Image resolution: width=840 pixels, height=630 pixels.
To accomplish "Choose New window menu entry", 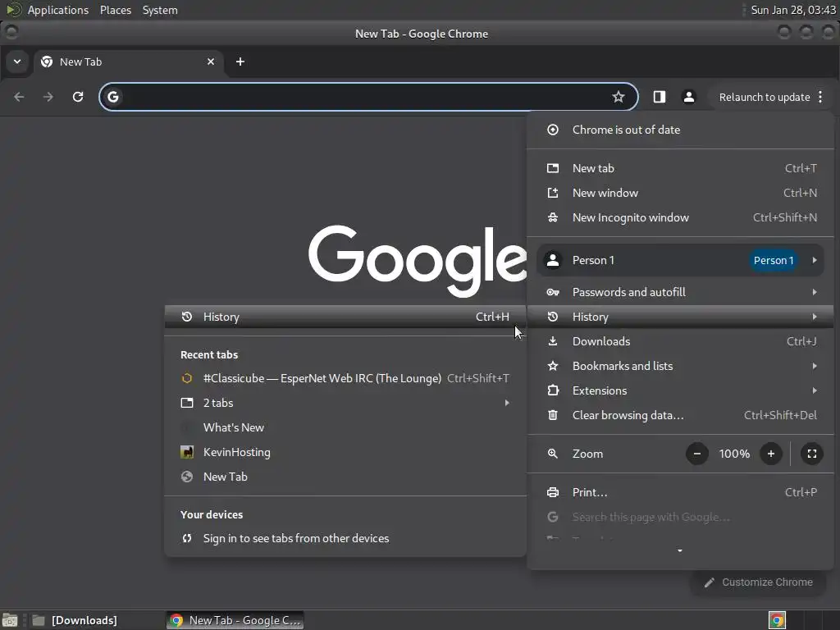I will coord(680,193).
